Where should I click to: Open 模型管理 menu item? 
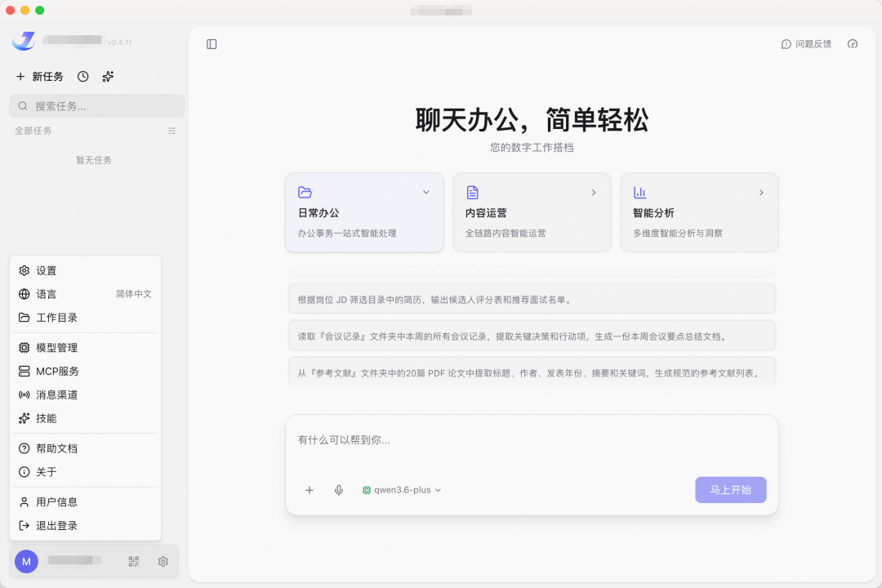pos(86,348)
